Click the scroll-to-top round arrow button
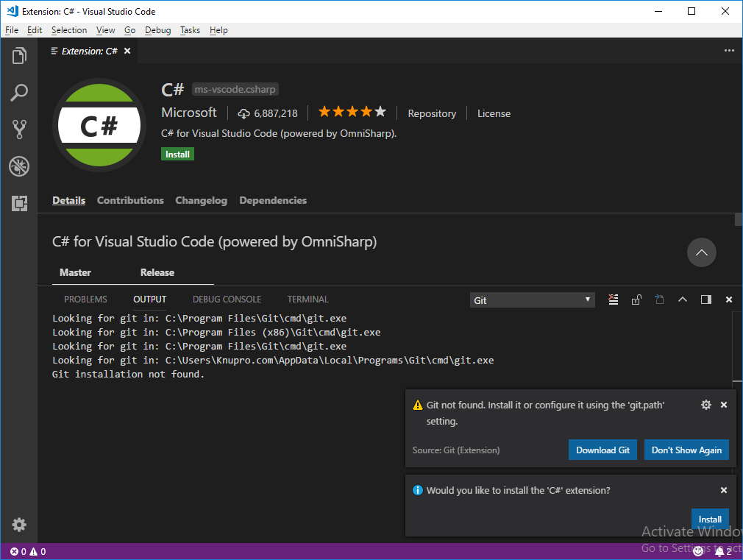The width and height of the screenshot is (743, 560). coord(701,252)
